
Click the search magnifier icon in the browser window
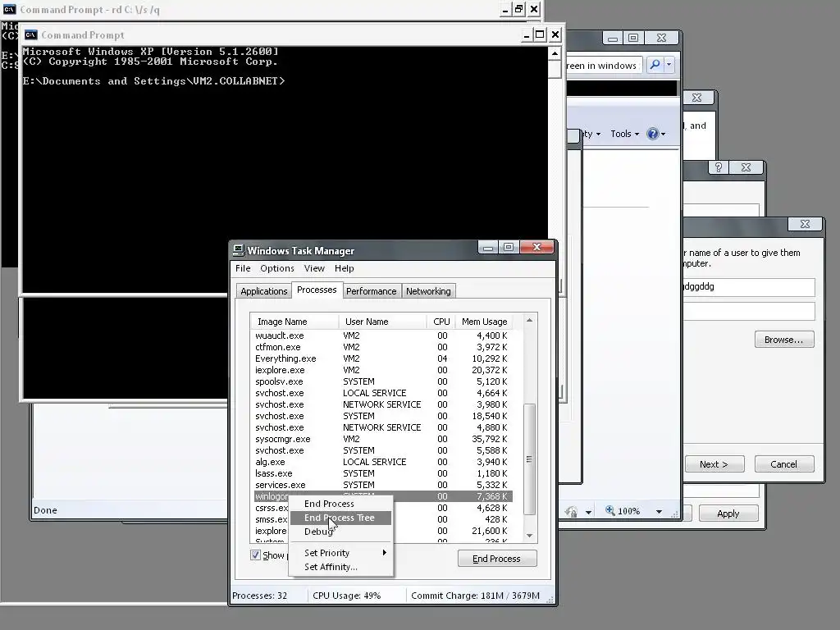click(655, 65)
